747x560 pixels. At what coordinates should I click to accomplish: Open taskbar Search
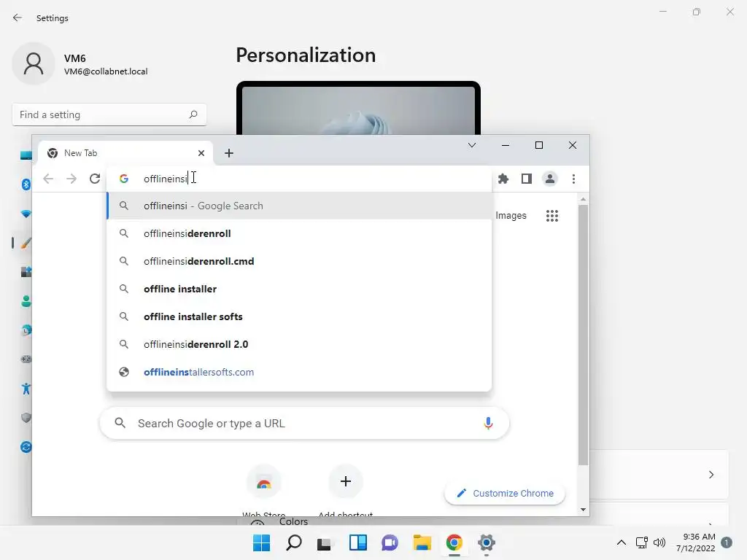(x=294, y=542)
